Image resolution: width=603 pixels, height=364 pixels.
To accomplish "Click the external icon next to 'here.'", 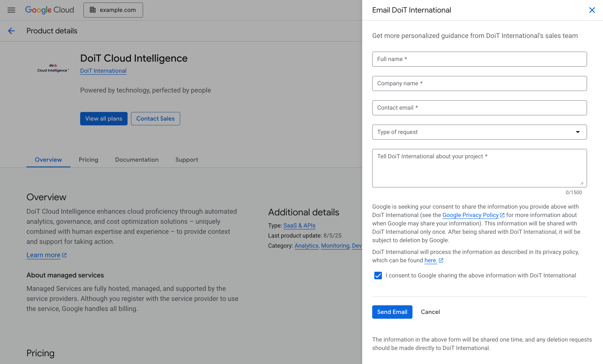I will [441, 260].
